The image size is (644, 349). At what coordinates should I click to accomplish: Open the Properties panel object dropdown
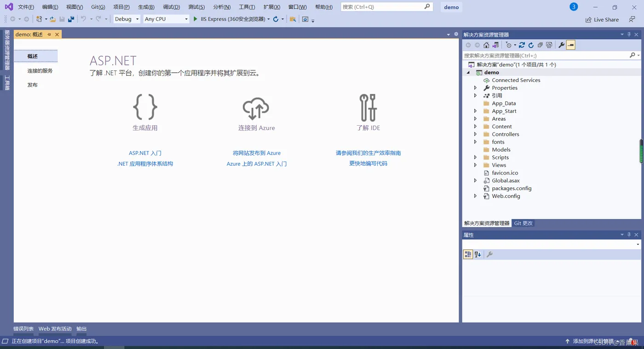pos(638,244)
